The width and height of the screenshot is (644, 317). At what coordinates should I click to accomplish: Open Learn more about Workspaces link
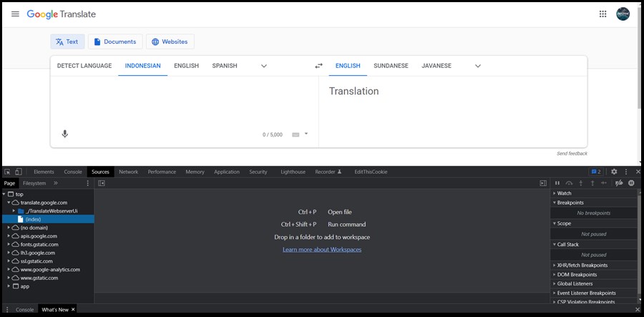321,249
